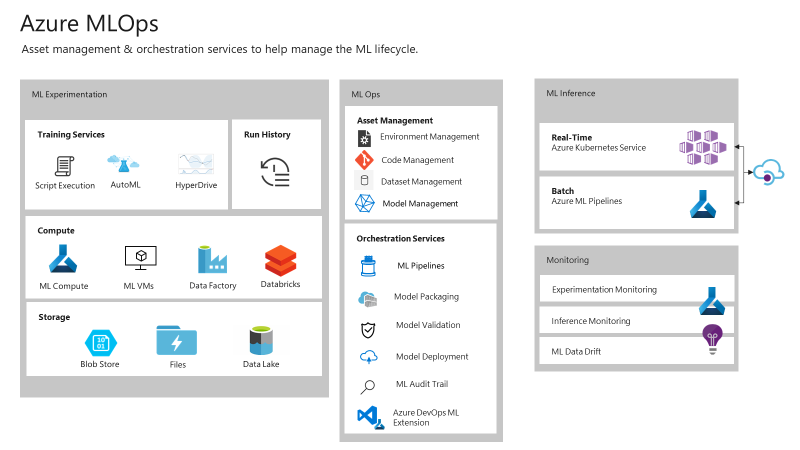800x450 pixels.
Task: Select the Asset Management heading
Action: pos(395,120)
